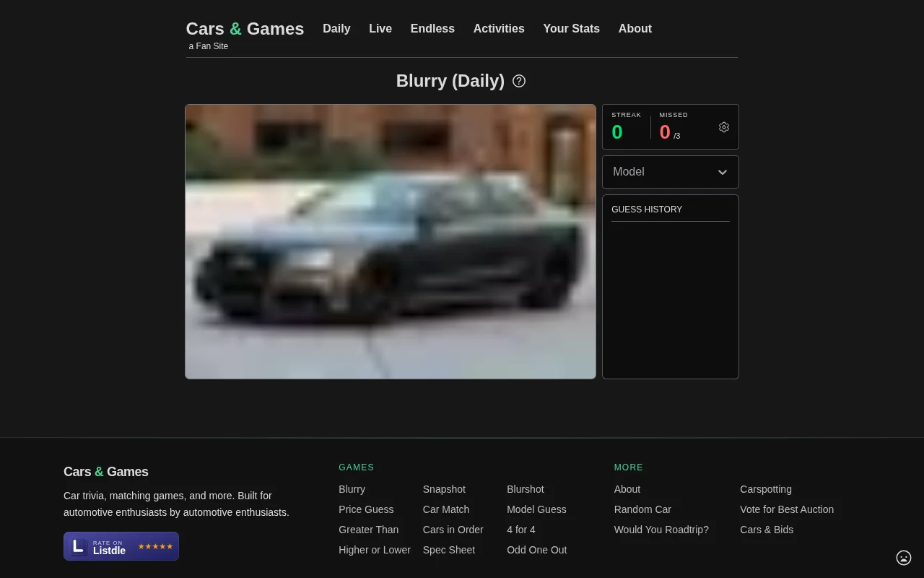Open the Greater Than game link
This screenshot has width=924, height=578.
tap(369, 530)
